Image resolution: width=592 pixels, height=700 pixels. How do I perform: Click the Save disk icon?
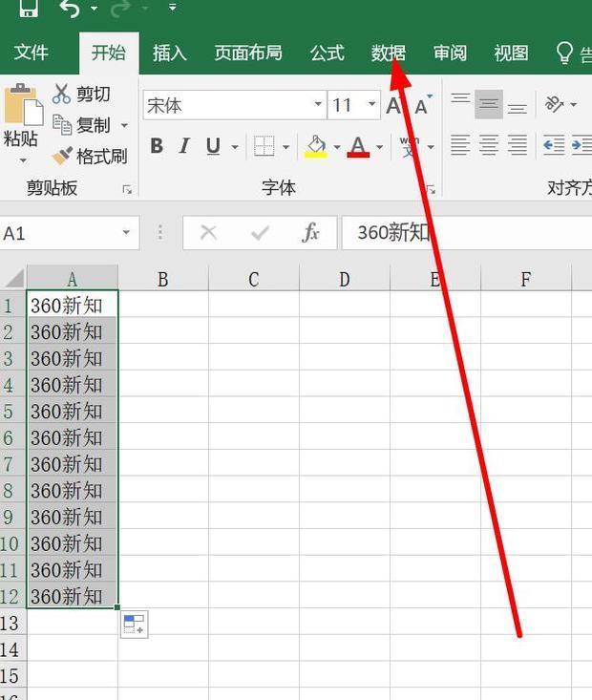(x=29, y=9)
